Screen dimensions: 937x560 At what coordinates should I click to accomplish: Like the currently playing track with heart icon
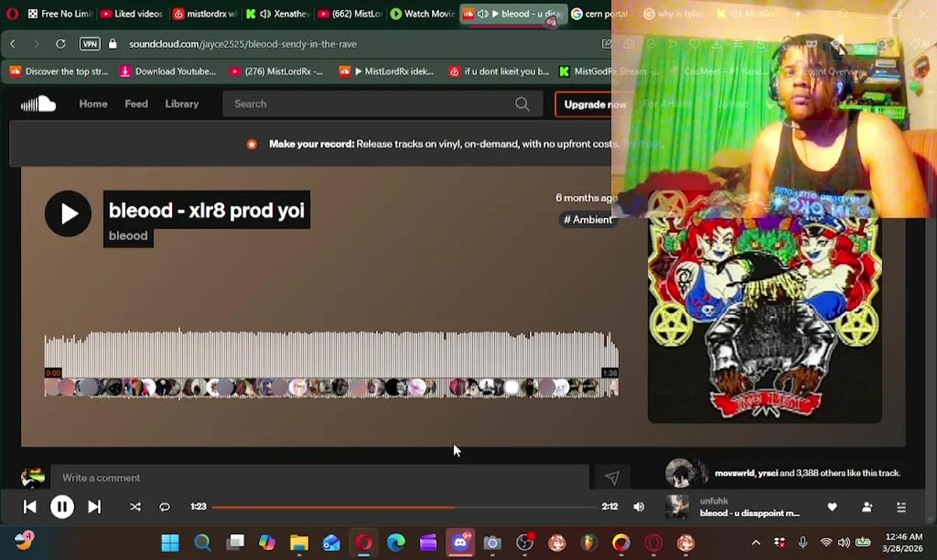(832, 507)
